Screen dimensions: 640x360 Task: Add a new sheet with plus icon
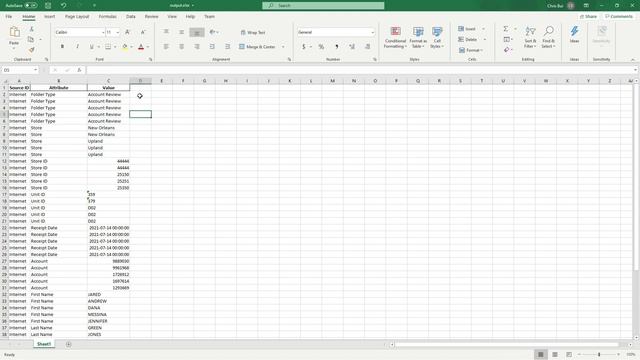(x=69, y=344)
